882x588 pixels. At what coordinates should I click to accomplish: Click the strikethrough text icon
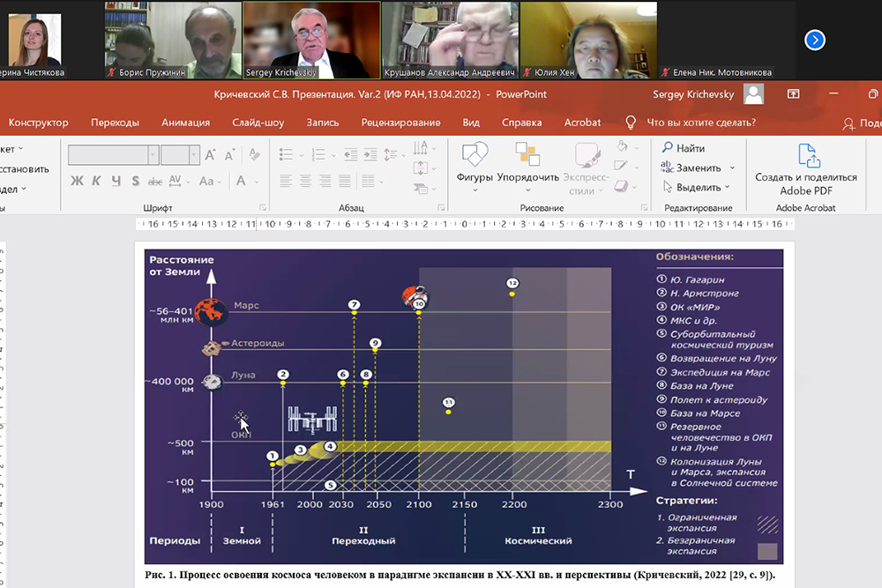[x=154, y=182]
